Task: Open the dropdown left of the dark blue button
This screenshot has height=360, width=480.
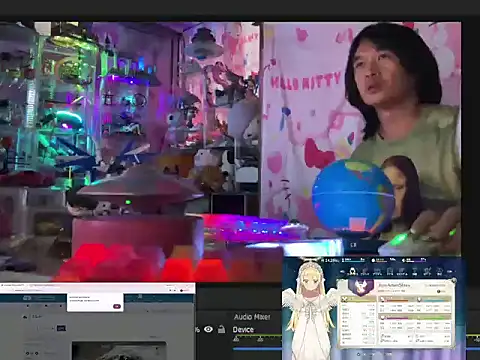Action: [x=45, y=328]
